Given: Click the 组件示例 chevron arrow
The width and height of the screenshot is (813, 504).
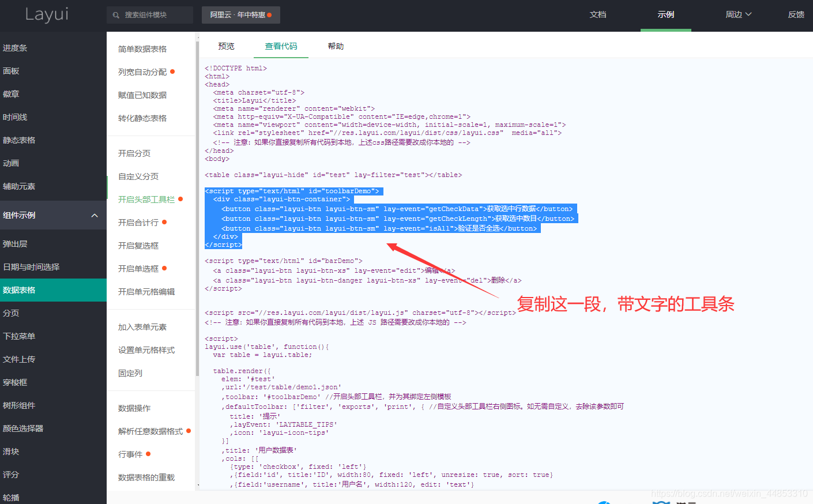Looking at the screenshot, I should 95,215.
